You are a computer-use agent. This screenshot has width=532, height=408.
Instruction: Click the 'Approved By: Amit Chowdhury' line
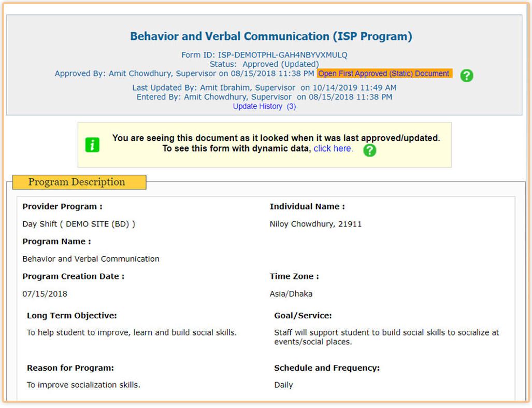point(184,74)
